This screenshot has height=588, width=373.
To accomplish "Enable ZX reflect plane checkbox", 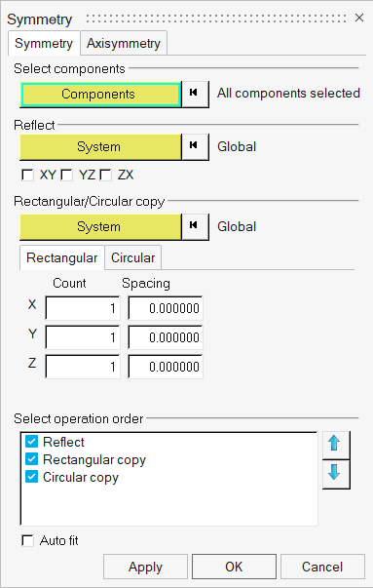I will tap(105, 175).
